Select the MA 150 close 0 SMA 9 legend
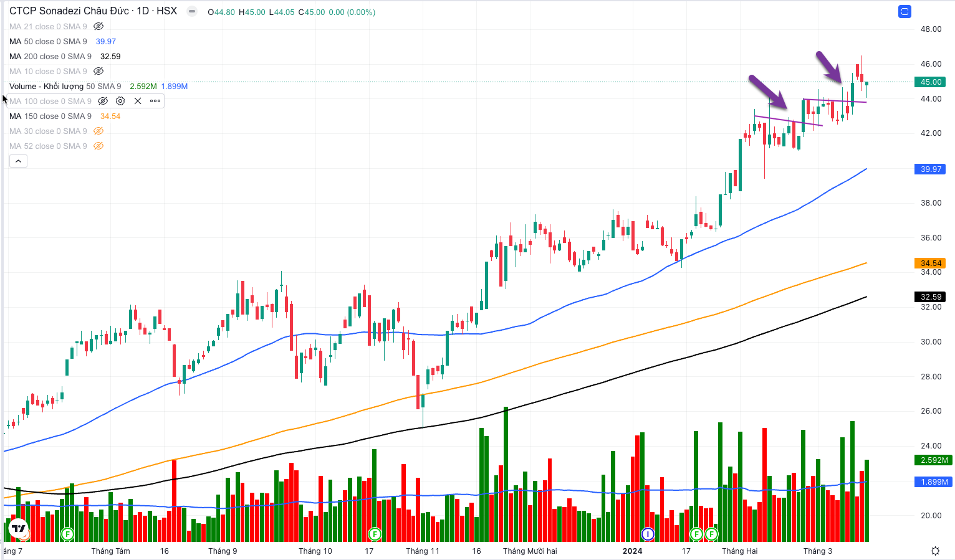 (50, 116)
